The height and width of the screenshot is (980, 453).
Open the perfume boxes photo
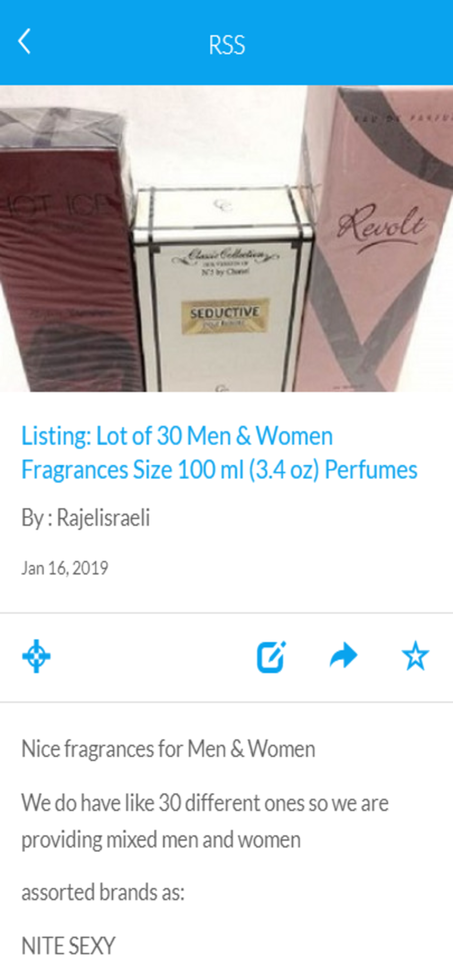226,239
